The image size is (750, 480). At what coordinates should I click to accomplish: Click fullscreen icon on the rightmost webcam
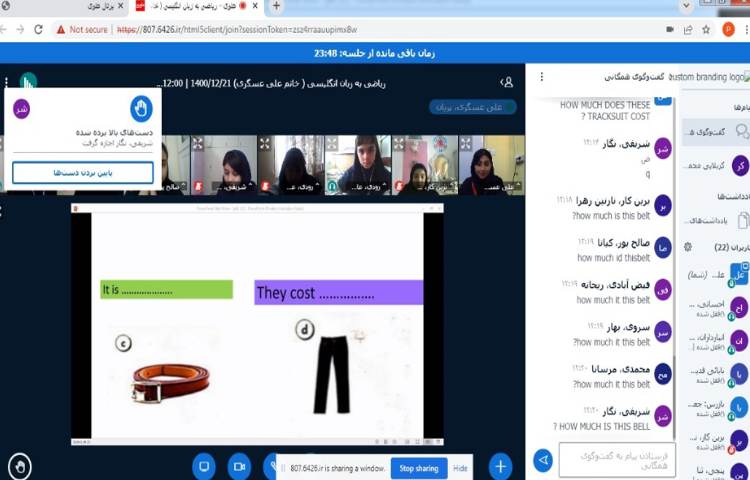tap(466, 143)
